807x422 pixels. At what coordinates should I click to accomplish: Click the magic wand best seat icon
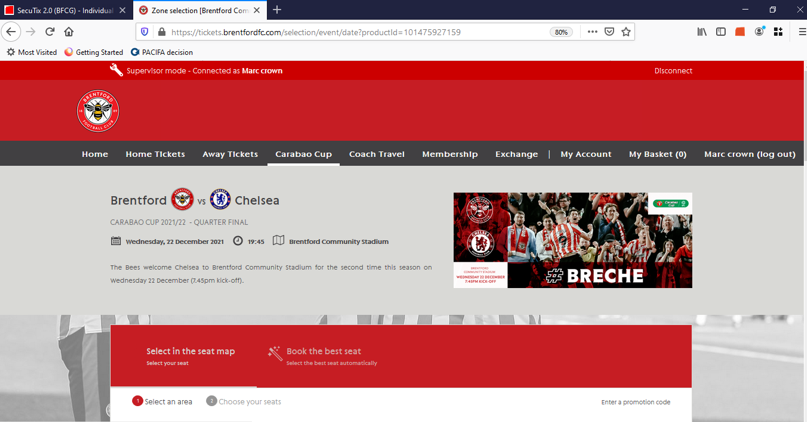[x=275, y=353]
